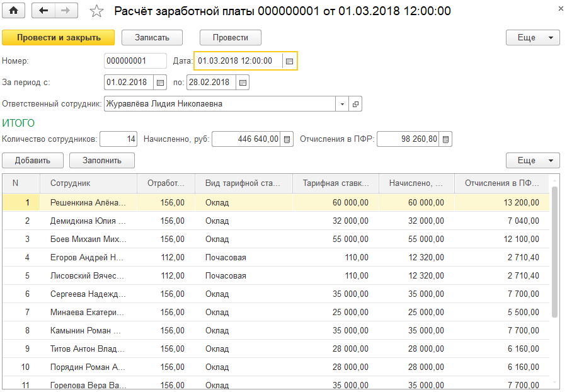Open the top-right Еще menu
The width and height of the screenshot is (567, 392).
pos(532,37)
